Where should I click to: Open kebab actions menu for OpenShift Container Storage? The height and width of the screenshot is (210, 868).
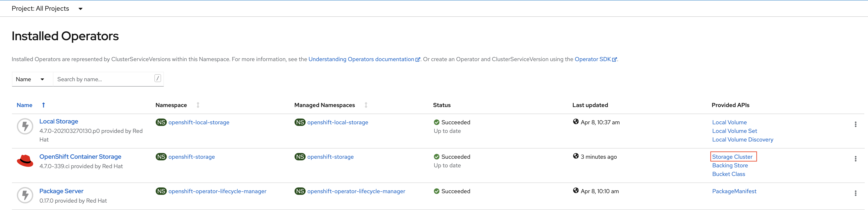pos(855,159)
